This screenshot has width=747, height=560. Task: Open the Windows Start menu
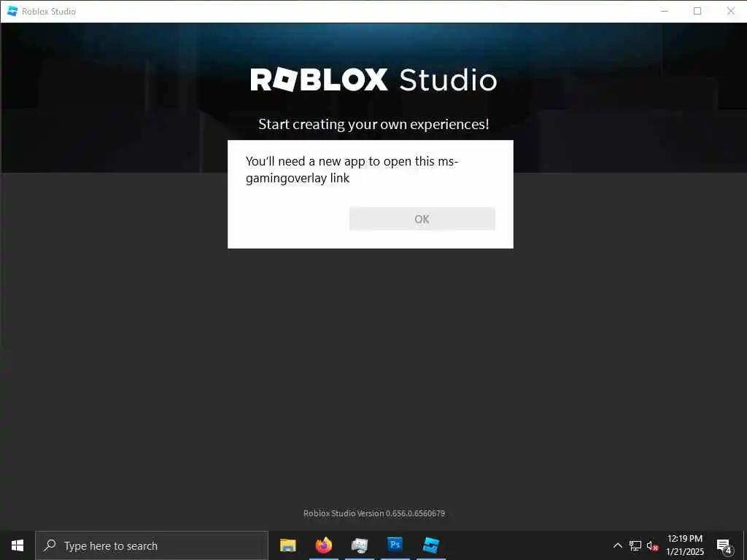click(x=18, y=545)
